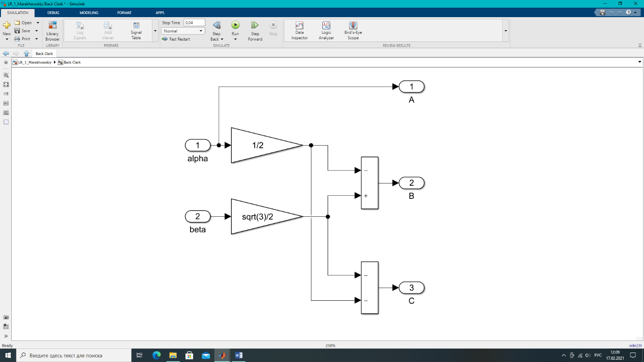This screenshot has width=644, height=362.
Task: Open the Normal simulation mode dropdown
Action: 183,31
